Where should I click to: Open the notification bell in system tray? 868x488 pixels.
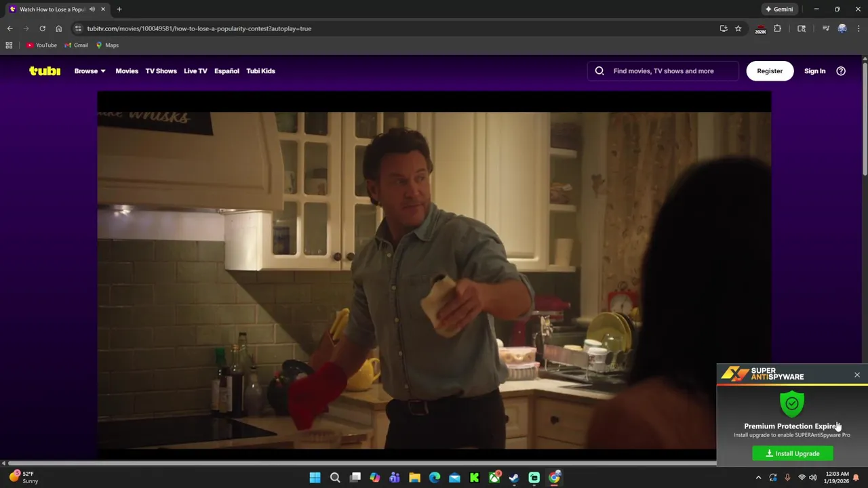pyautogui.click(x=856, y=478)
